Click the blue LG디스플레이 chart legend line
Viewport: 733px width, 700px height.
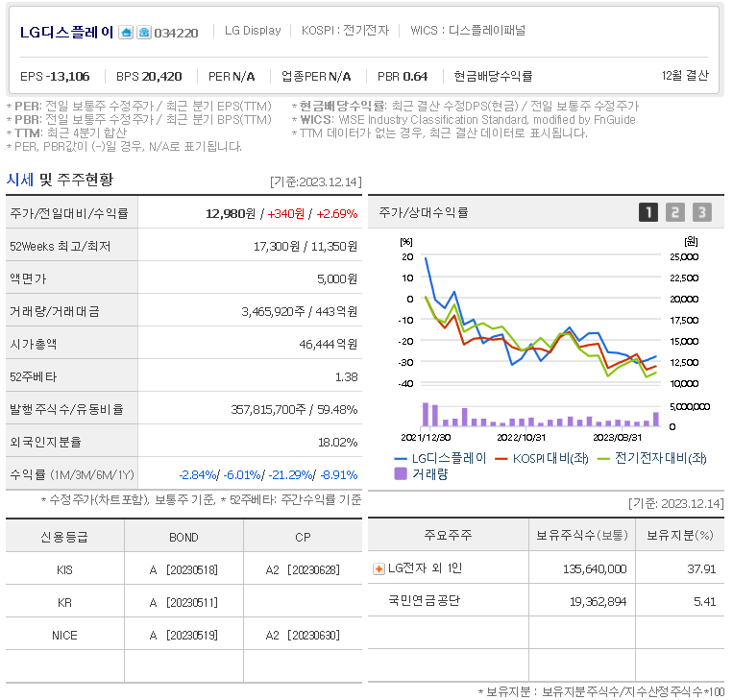pyautogui.click(x=401, y=459)
